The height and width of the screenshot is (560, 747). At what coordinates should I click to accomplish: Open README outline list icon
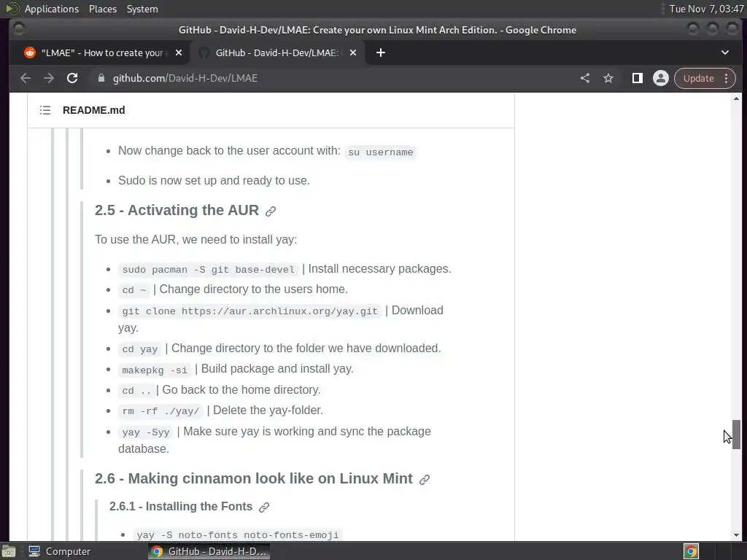click(x=45, y=110)
